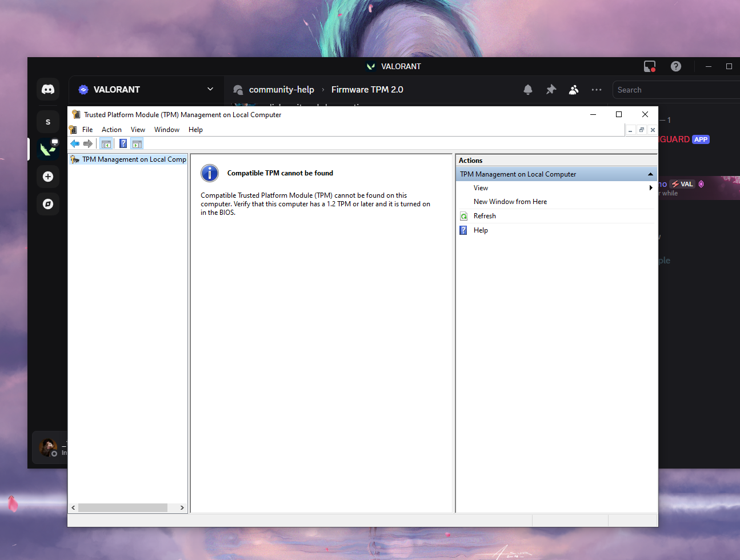The width and height of the screenshot is (740, 560).
Task: Go back with the blue Back arrow
Action: coord(75,144)
